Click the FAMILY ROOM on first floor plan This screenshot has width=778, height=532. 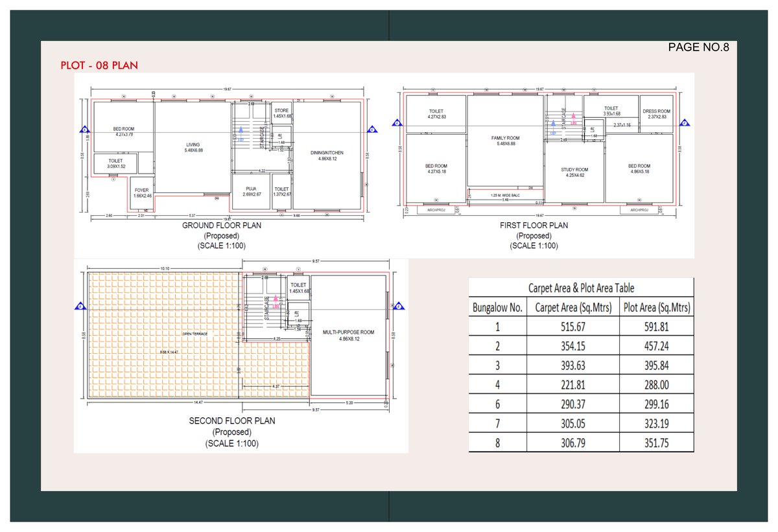tap(505, 141)
